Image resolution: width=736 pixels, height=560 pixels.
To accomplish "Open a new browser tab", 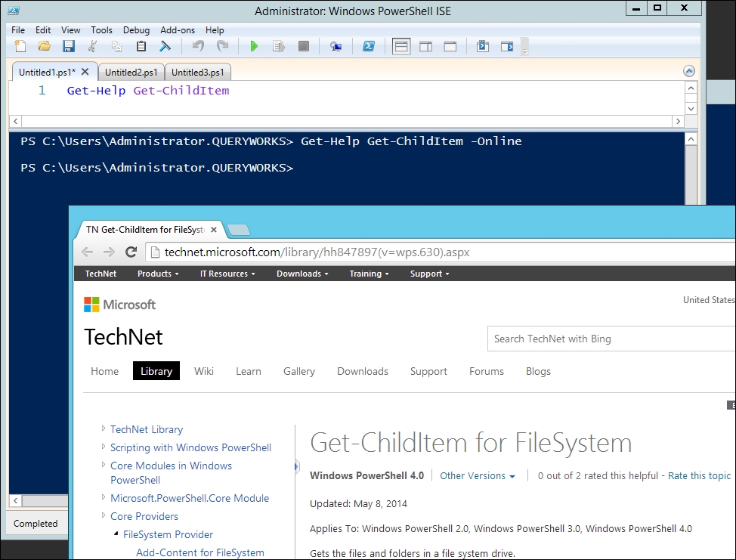I will (239, 230).
